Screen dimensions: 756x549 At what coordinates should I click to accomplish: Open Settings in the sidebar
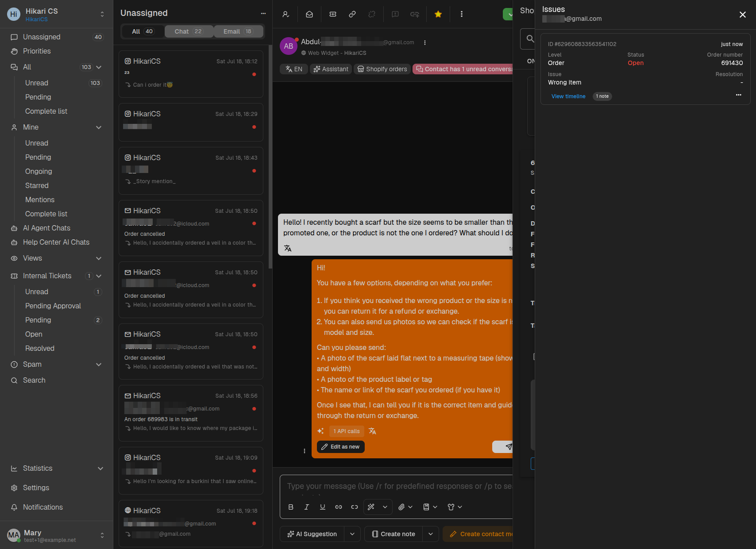coord(36,488)
